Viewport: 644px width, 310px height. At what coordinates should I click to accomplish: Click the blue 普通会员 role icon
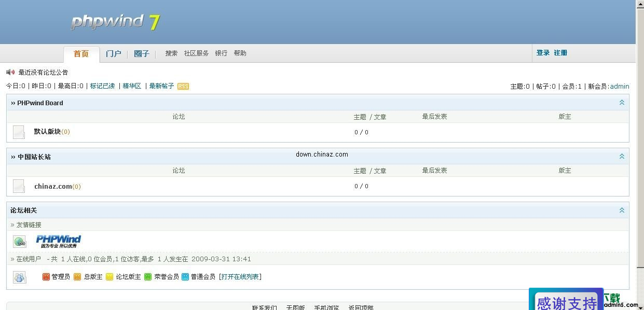click(185, 277)
